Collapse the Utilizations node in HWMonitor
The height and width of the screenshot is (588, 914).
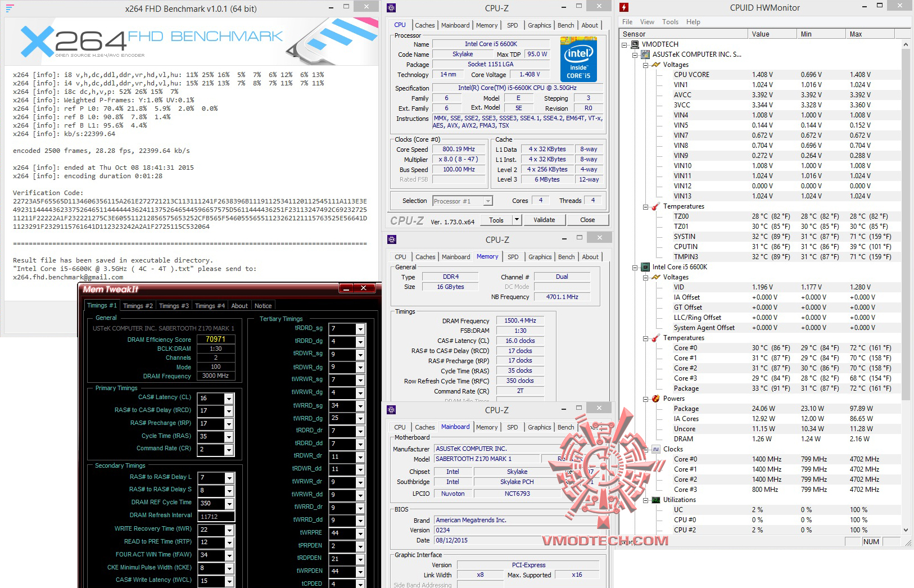pos(645,500)
